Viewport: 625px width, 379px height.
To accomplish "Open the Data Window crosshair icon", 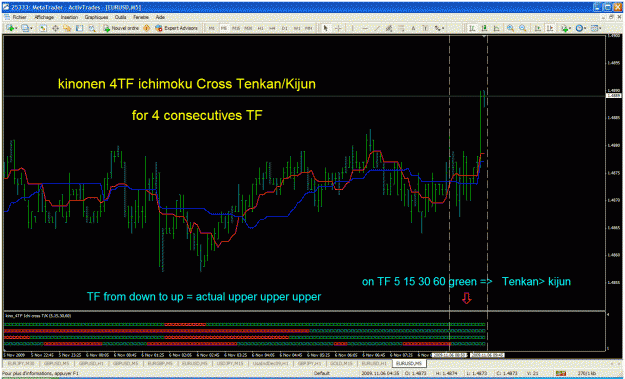I will click(x=55, y=28).
